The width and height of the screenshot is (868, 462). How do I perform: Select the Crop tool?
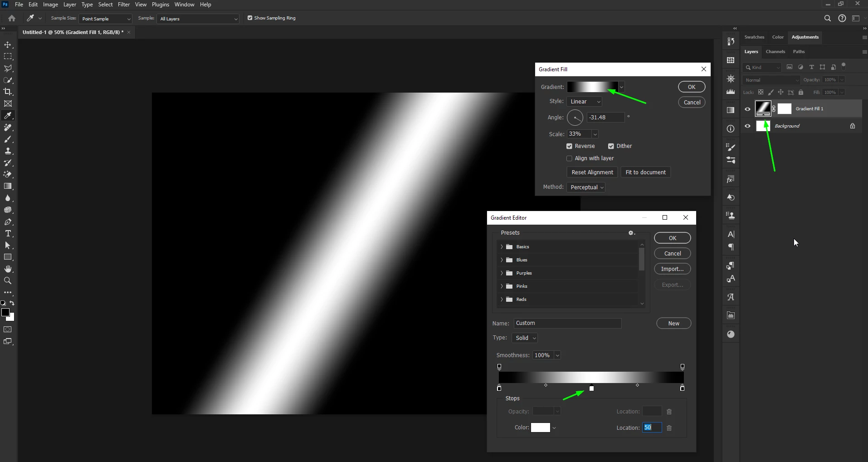8,92
